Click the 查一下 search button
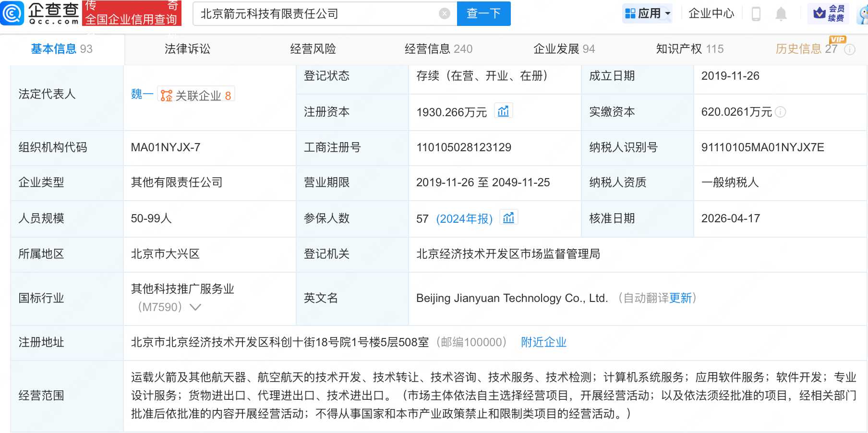This screenshot has height=433, width=868. [483, 13]
